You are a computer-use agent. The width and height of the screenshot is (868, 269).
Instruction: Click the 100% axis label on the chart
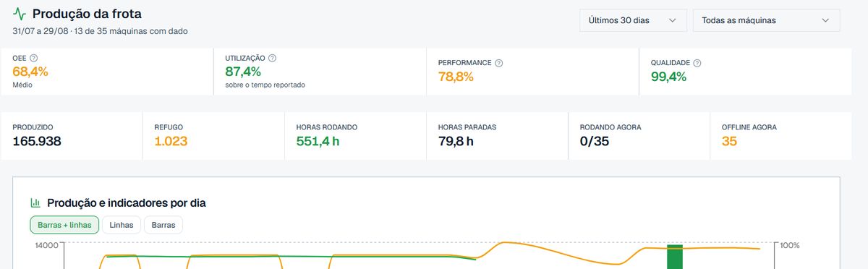pyautogui.click(x=789, y=246)
